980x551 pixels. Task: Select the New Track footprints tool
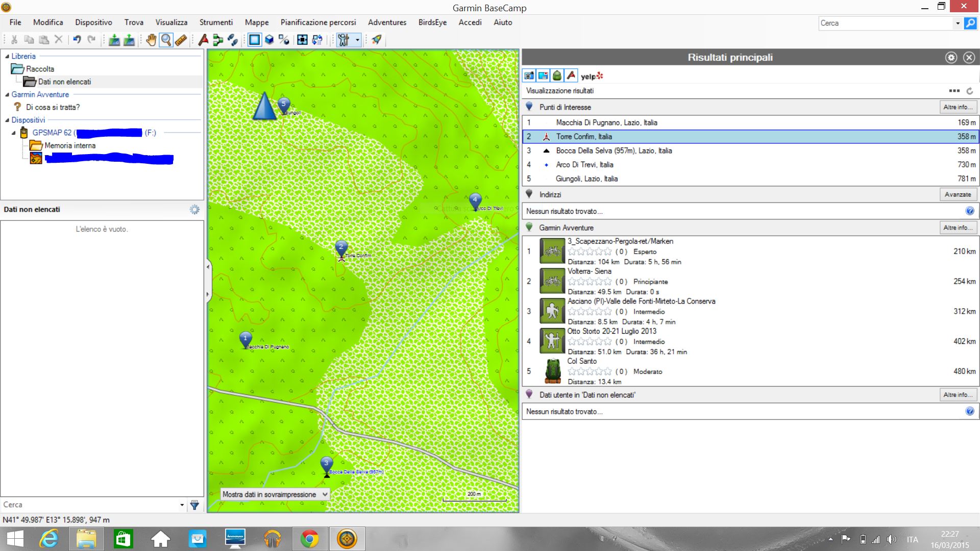coord(233,40)
